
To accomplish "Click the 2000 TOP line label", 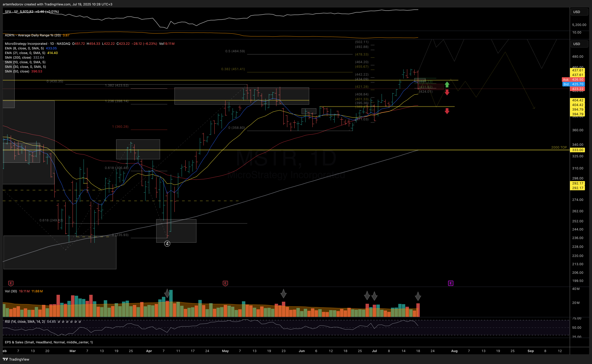I will tap(559, 147).
